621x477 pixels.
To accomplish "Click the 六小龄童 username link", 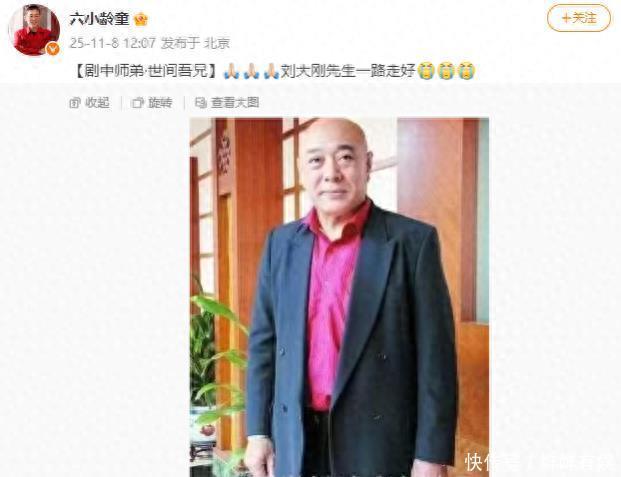I will point(99,19).
